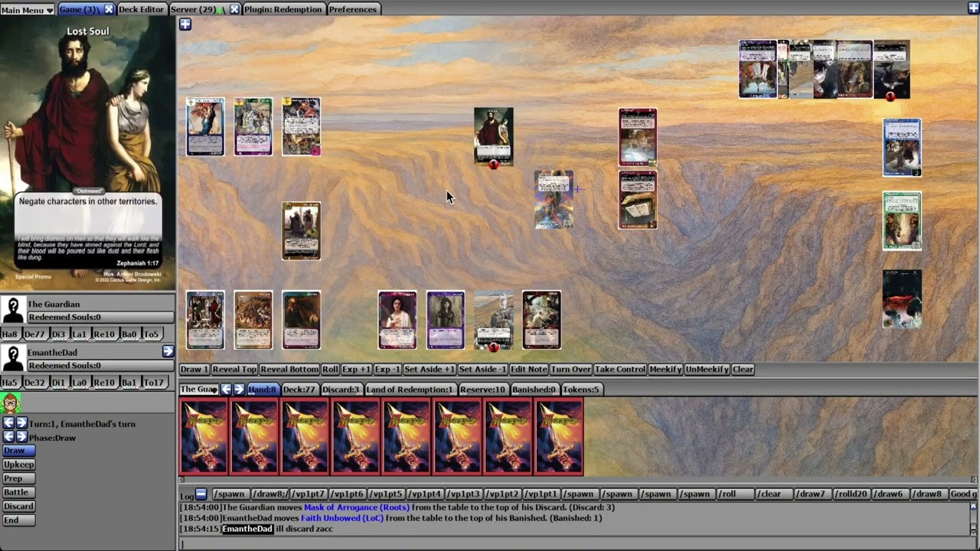Click the plus icon at the far right of the tab bar
This screenshot has width=980, height=551.
[973, 8]
